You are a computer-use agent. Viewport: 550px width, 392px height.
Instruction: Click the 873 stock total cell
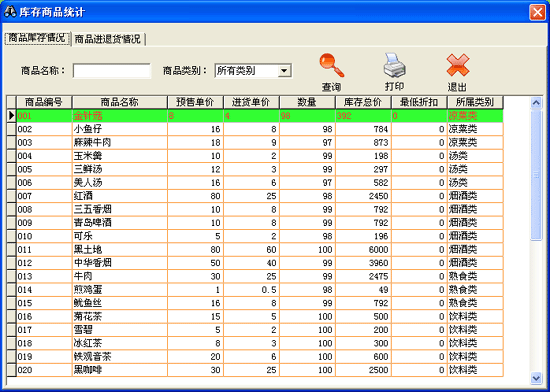363,142
